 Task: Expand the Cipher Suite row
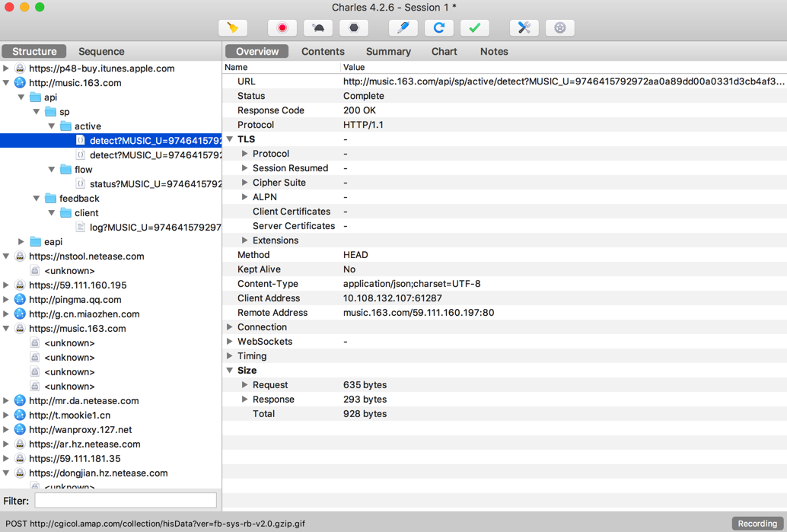pyautogui.click(x=244, y=183)
